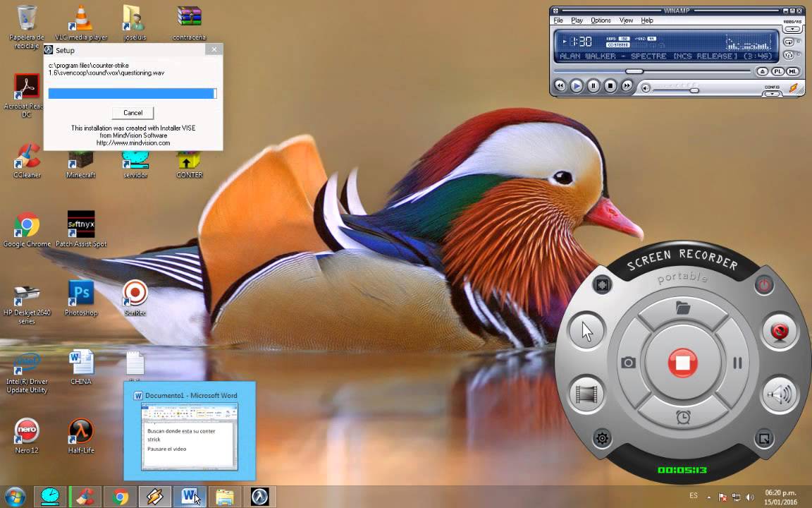
Task: Show hidden system tray icons arrow
Action: tap(708, 497)
